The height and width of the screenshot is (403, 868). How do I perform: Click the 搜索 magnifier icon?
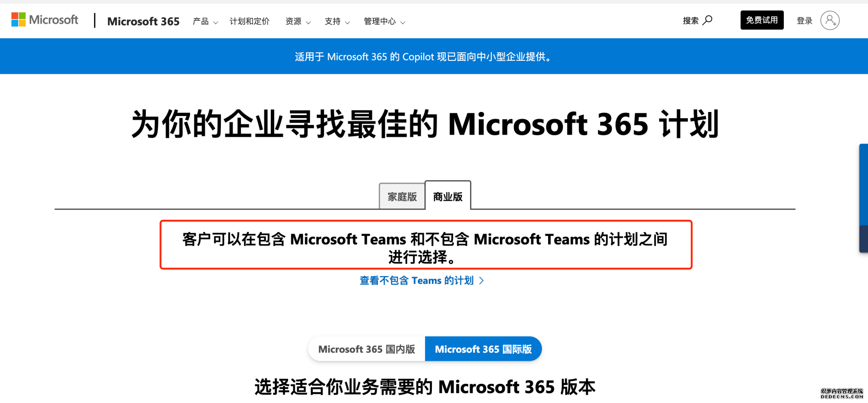(707, 20)
